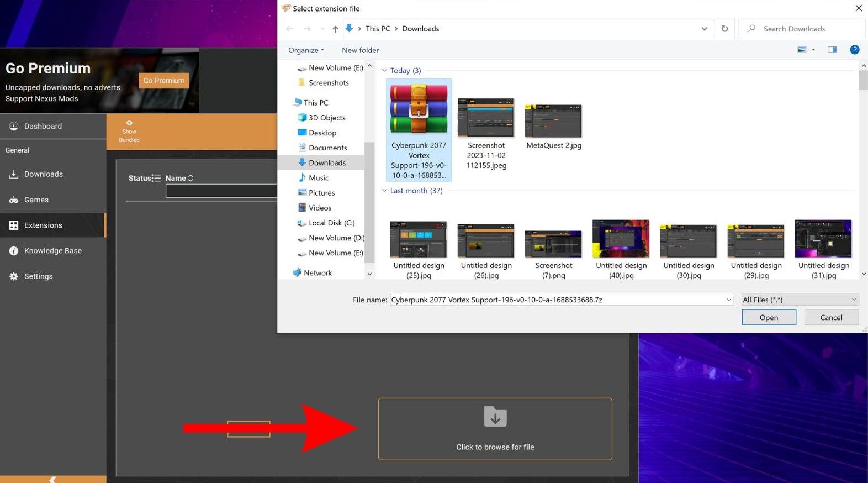Open Pictures in the navigation tree
The width and height of the screenshot is (868, 483).
tap(316, 192)
